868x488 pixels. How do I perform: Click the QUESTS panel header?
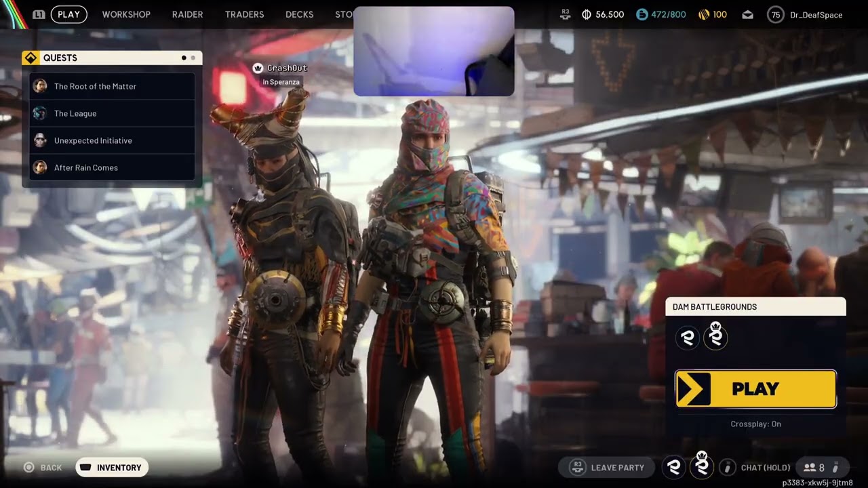pos(112,58)
